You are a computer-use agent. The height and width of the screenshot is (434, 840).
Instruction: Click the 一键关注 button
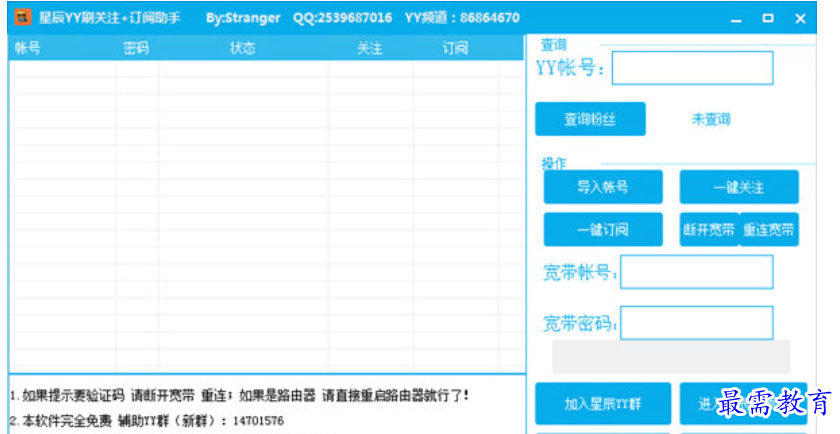[x=739, y=187]
